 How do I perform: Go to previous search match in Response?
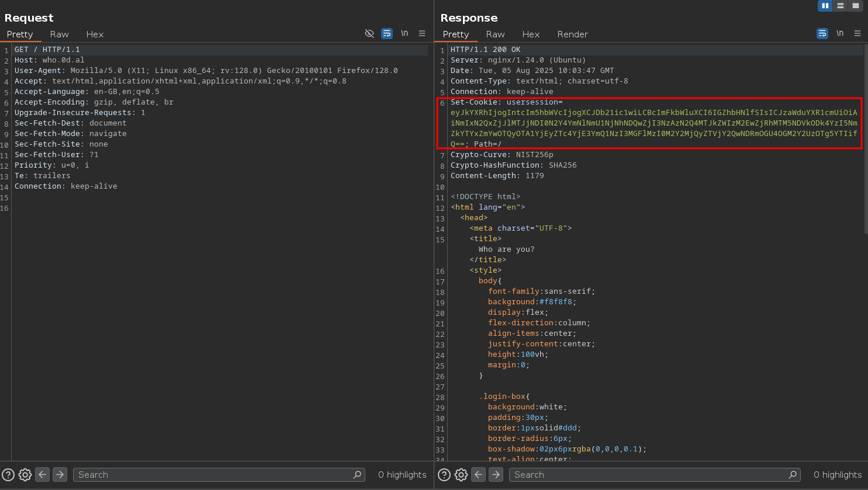[478, 475]
